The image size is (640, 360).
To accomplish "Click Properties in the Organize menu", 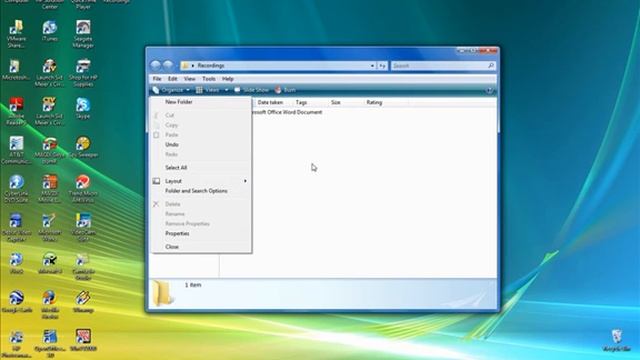I will (x=177, y=233).
